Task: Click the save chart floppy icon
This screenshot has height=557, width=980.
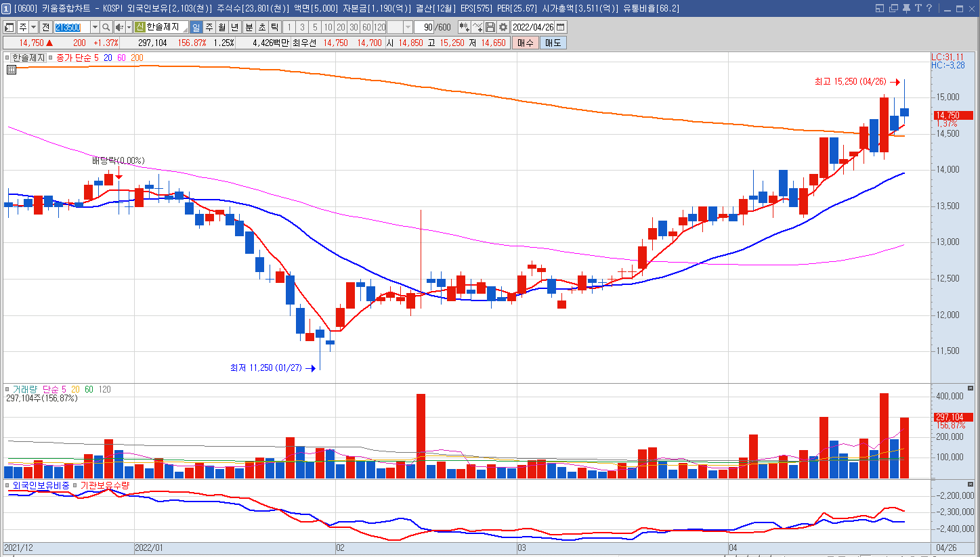Action: click(x=490, y=27)
